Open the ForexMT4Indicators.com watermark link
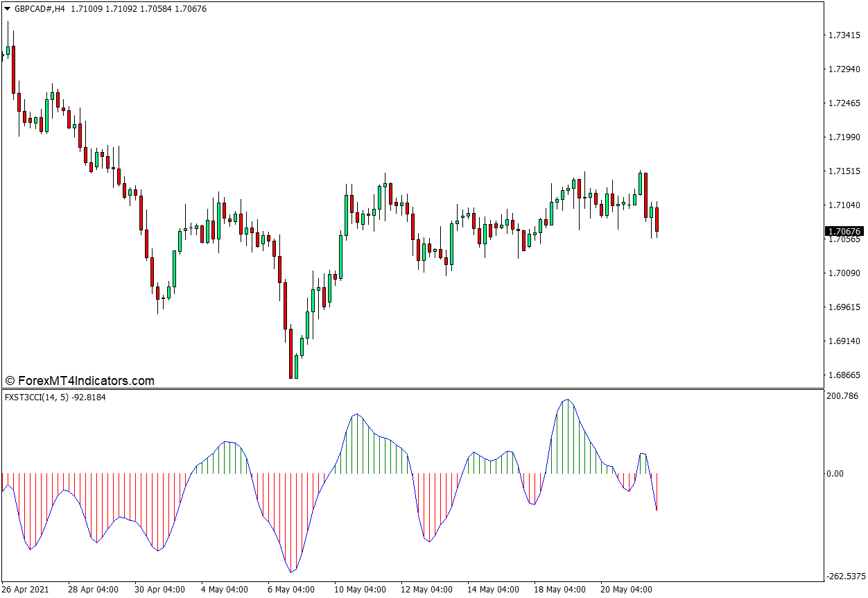The width and height of the screenshot is (868, 598). coord(80,381)
